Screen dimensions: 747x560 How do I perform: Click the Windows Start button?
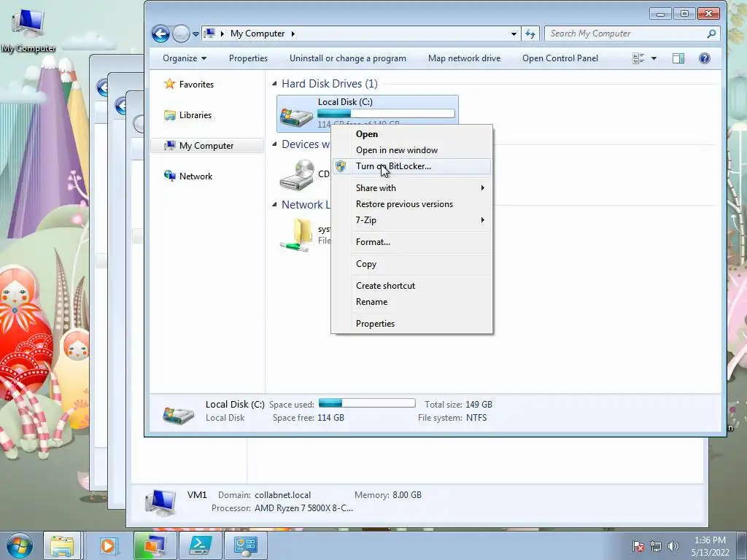click(18, 545)
